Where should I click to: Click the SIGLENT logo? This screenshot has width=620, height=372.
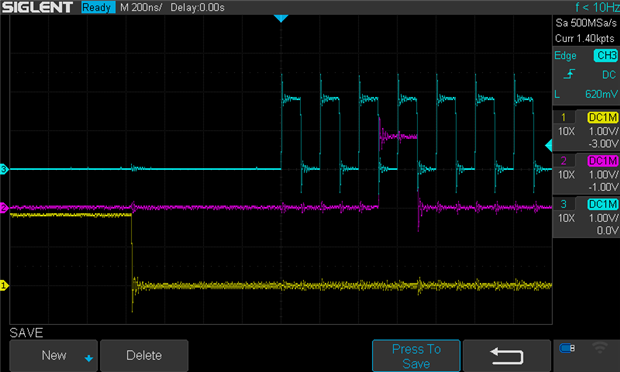click(x=37, y=7)
